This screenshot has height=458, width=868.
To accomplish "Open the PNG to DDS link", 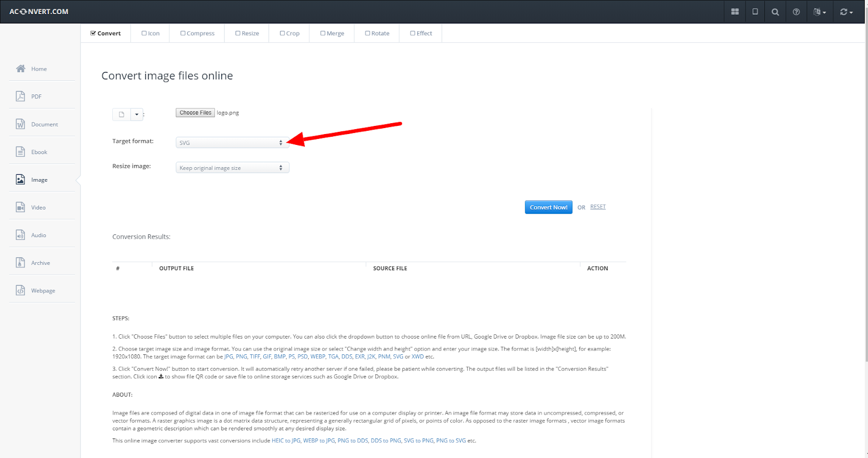I will coord(353,441).
